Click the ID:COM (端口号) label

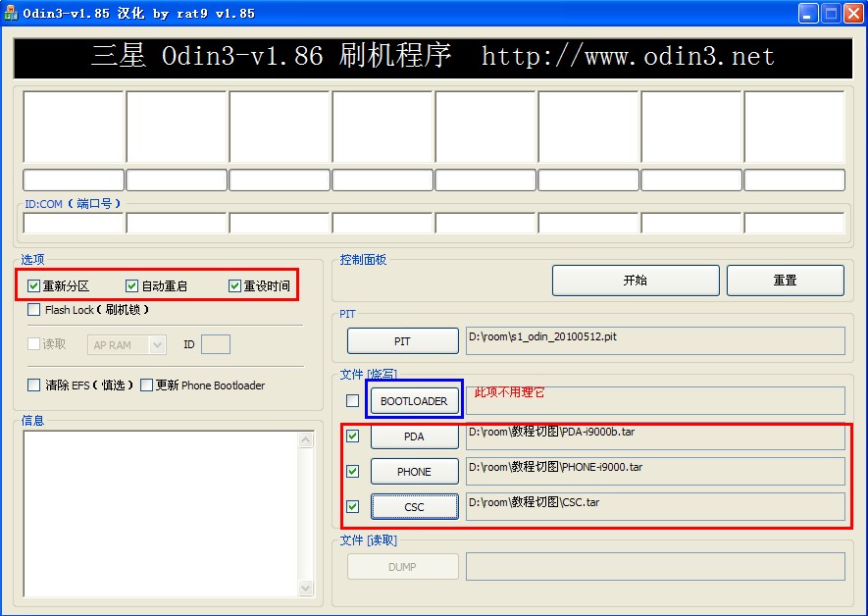tap(73, 204)
